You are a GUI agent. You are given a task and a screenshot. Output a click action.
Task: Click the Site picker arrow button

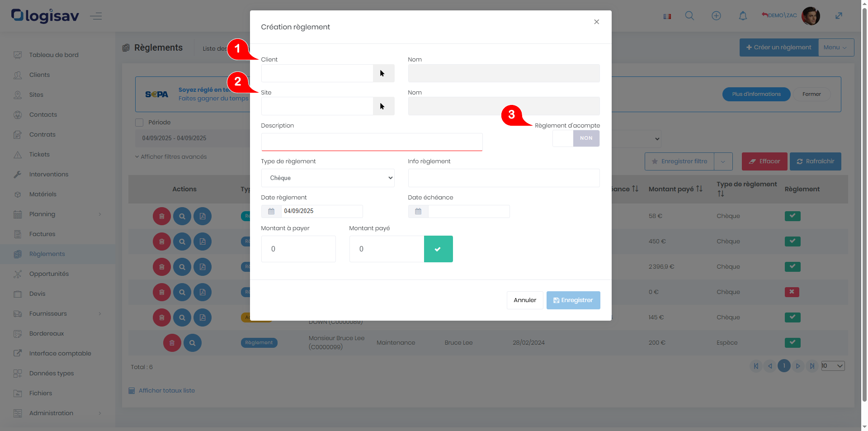tap(383, 106)
